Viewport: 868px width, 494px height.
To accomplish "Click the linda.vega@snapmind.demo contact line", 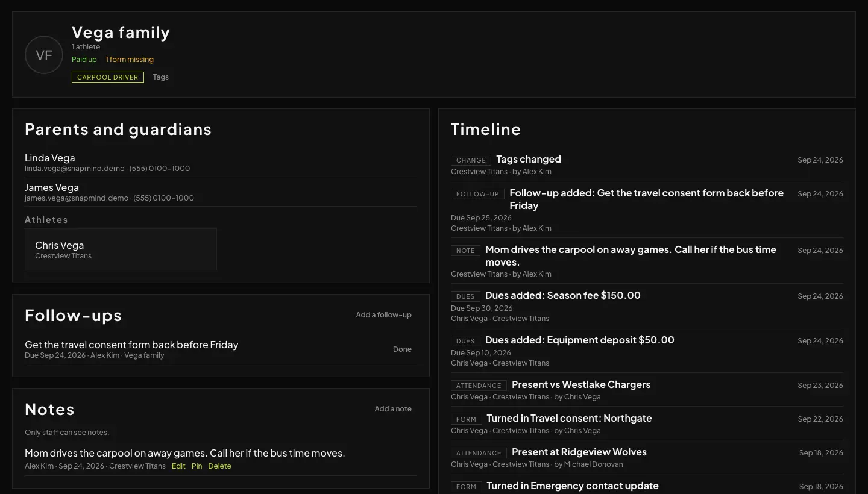I will 107,169.
